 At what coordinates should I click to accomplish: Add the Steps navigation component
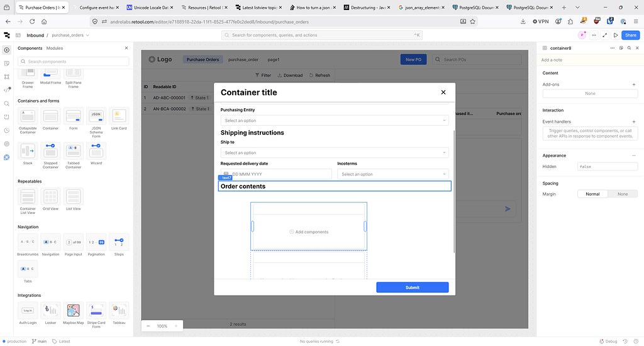(119, 245)
